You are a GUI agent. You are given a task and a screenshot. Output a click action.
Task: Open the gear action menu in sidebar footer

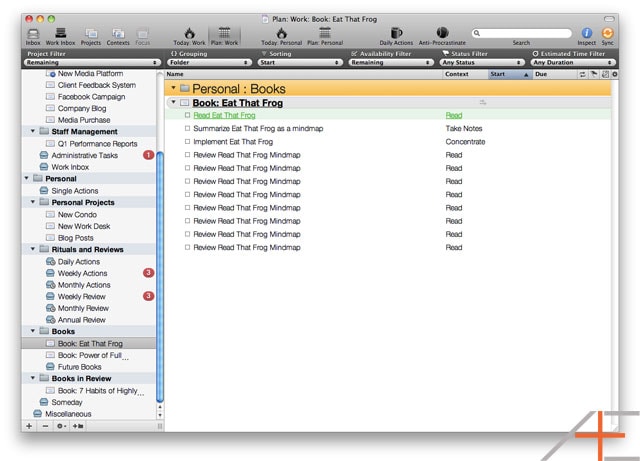[61, 426]
